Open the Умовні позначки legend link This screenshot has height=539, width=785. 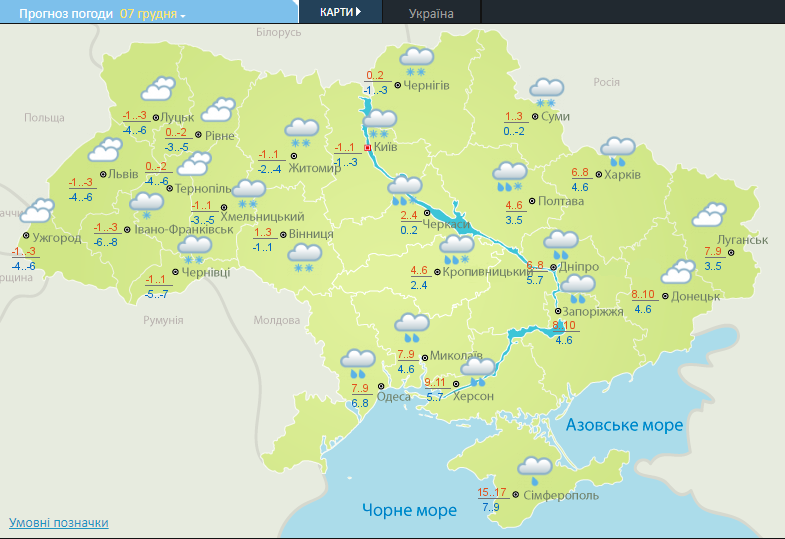click(x=58, y=523)
